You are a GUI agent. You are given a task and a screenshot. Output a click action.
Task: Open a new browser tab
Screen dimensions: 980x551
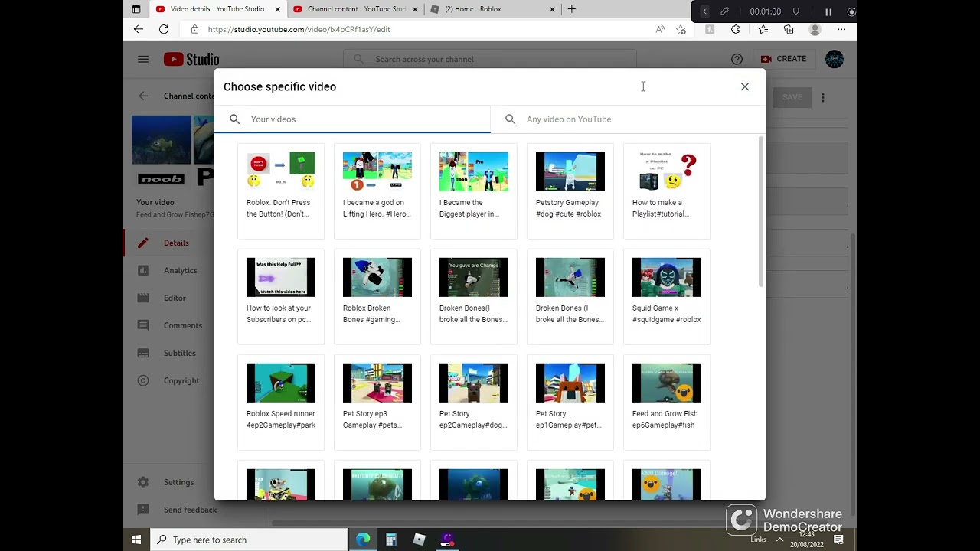click(x=571, y=9)
